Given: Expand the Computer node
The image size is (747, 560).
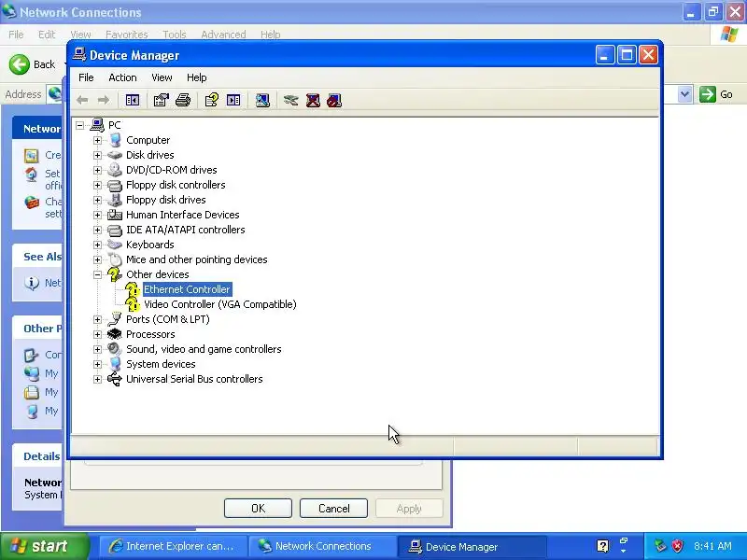Looking at the screenshot, I should tap(97, 140).
